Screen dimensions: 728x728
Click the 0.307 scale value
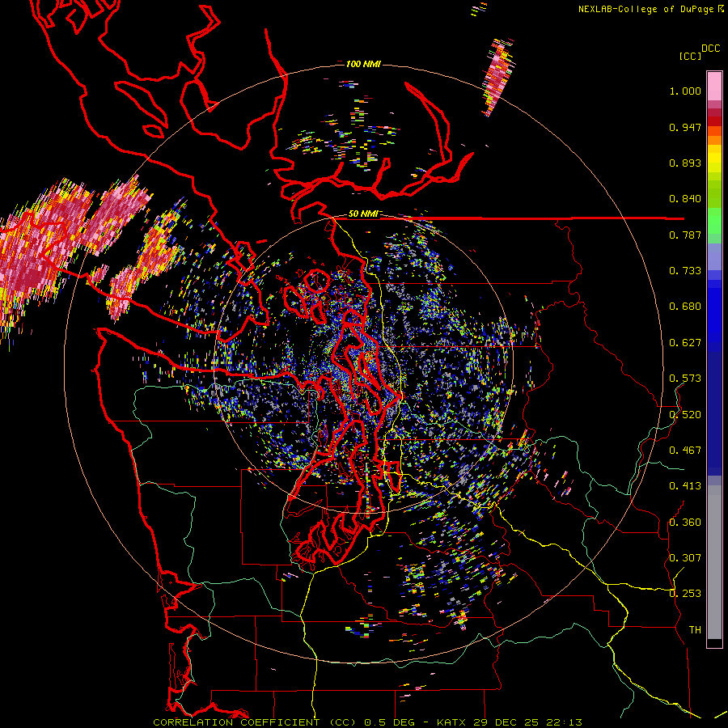pos(685,558)
